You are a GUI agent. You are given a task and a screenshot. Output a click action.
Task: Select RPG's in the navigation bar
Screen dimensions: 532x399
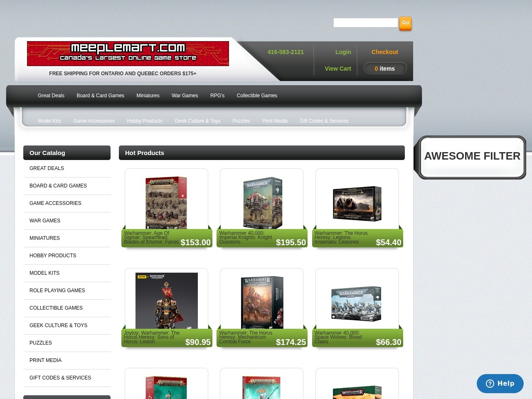click(x=217, y=96)
